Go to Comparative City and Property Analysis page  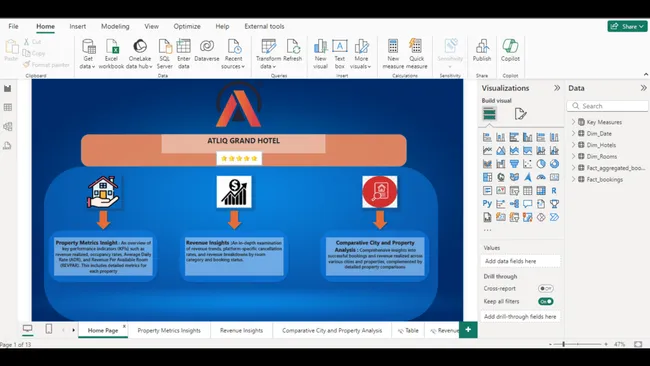click(332, 330)
